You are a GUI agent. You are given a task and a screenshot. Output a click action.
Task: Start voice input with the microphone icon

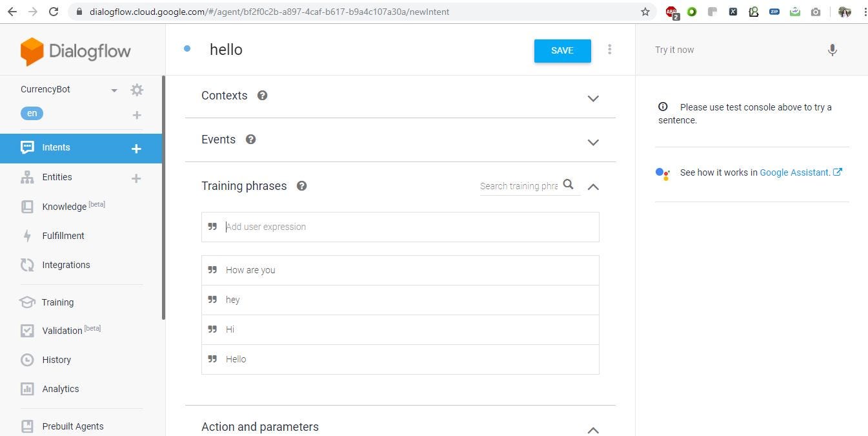pos(832,49)
